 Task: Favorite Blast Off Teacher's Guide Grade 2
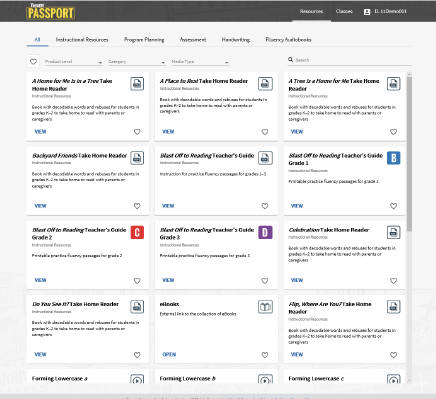click(137, 281)
